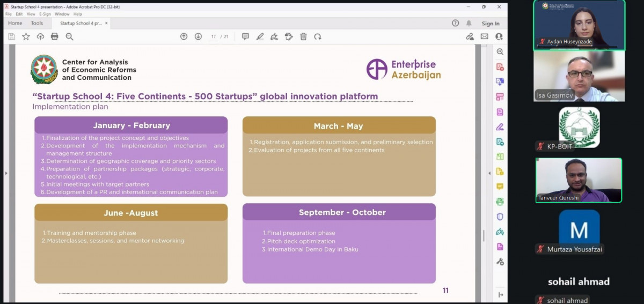Select Tanveer Qureshi's video tile
This screenshot has height=304, width=644.
pyautogui.click(x=579, y=180)
